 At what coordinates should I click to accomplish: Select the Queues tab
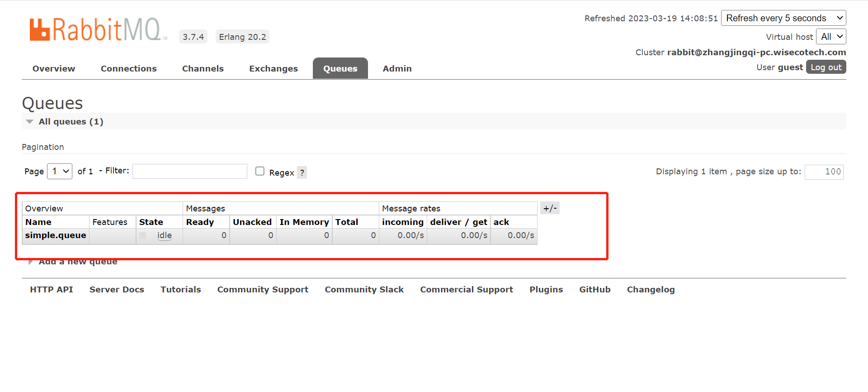coord(340,68)
